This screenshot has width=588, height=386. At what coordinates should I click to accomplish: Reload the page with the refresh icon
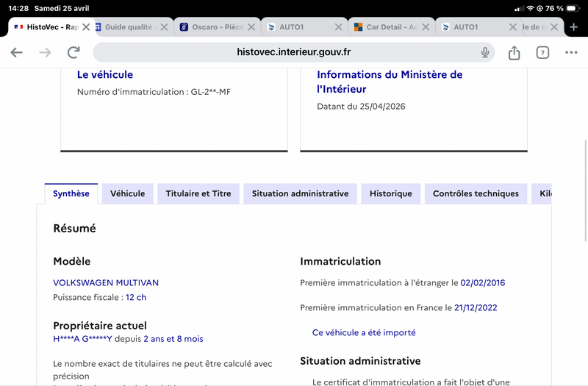click(73, 52)
